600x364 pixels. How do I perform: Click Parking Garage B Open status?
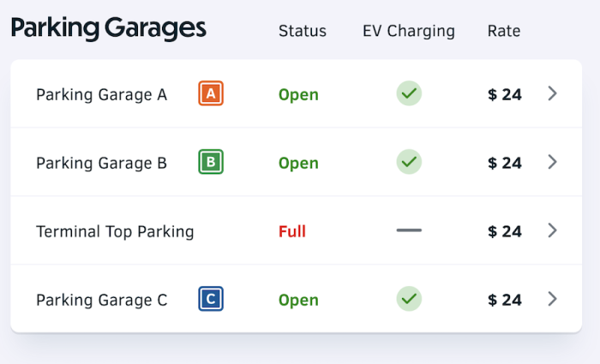(298, 163)
